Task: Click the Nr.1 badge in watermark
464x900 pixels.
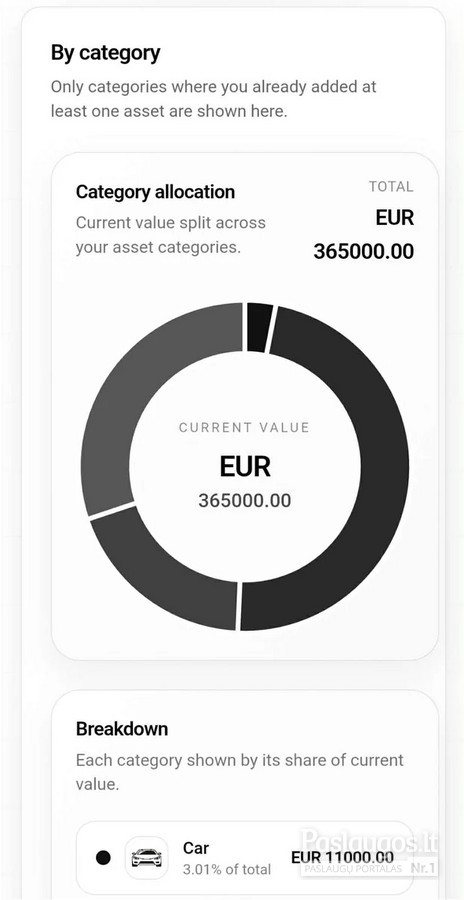Action: [x=423, y=868]
